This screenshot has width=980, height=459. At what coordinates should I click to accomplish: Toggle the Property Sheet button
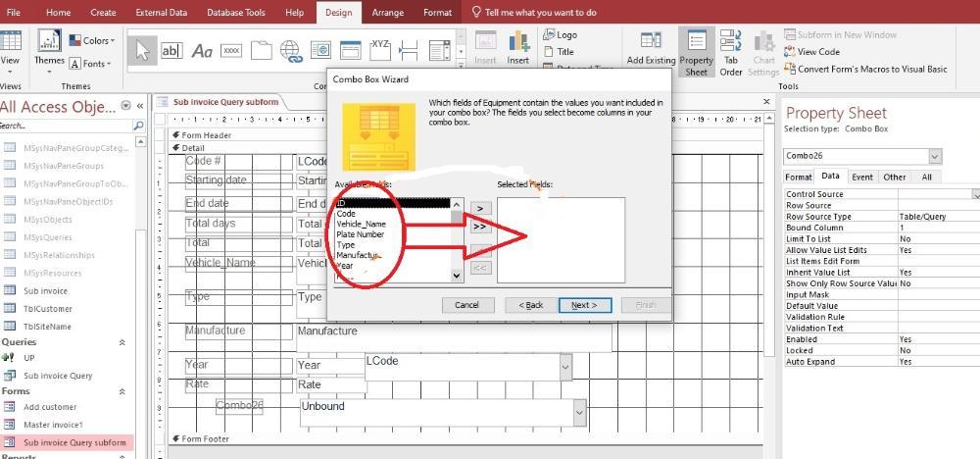(x=697, y=52)
